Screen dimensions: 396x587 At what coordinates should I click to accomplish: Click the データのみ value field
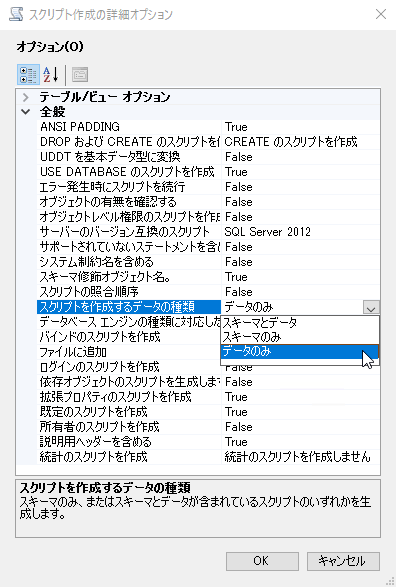292,307
